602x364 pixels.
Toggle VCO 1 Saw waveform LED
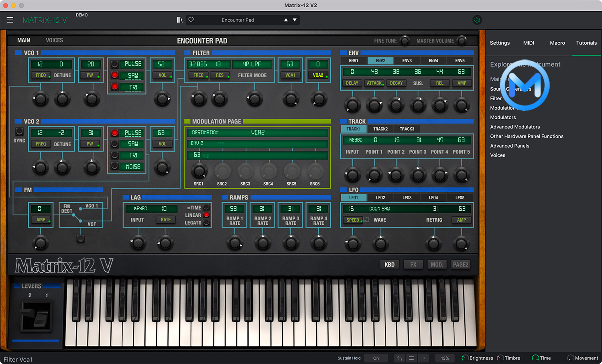click(x=115, y=75)
